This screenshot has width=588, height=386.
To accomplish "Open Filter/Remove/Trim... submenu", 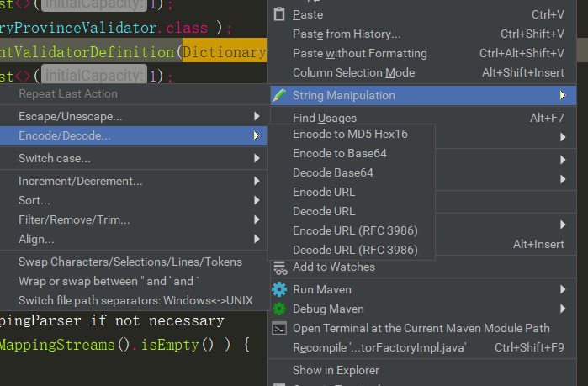I will coord(133,219).
